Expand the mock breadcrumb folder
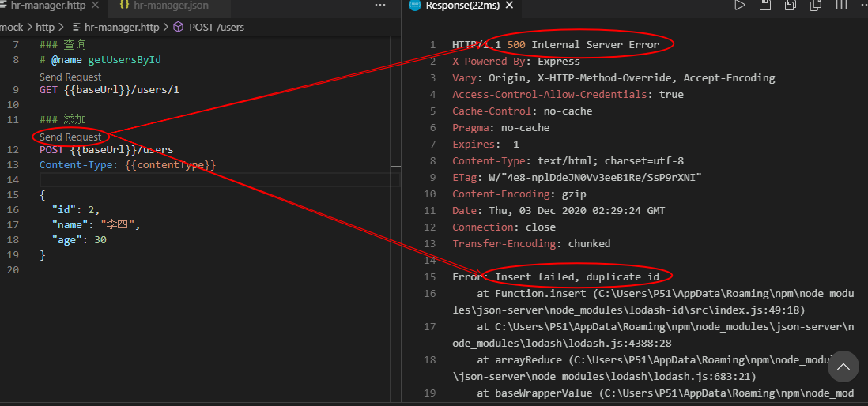 coord(11,27)
